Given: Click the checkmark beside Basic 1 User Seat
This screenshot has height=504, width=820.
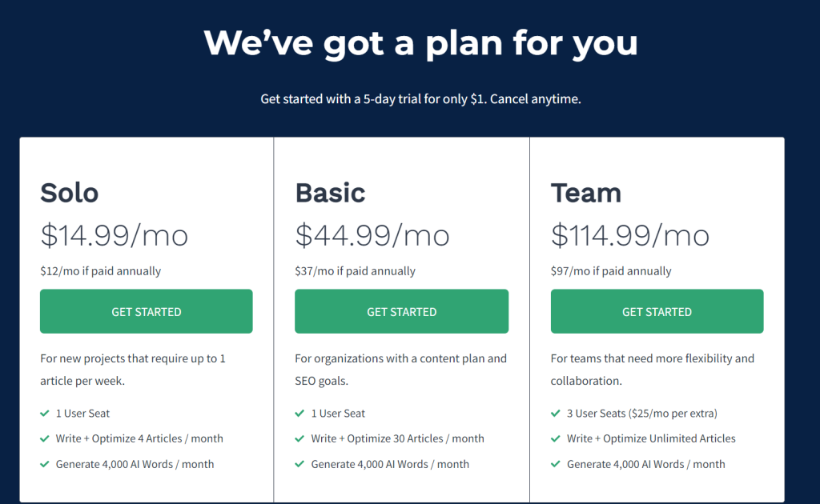Looking at the screenshot, I should [299, 413].
